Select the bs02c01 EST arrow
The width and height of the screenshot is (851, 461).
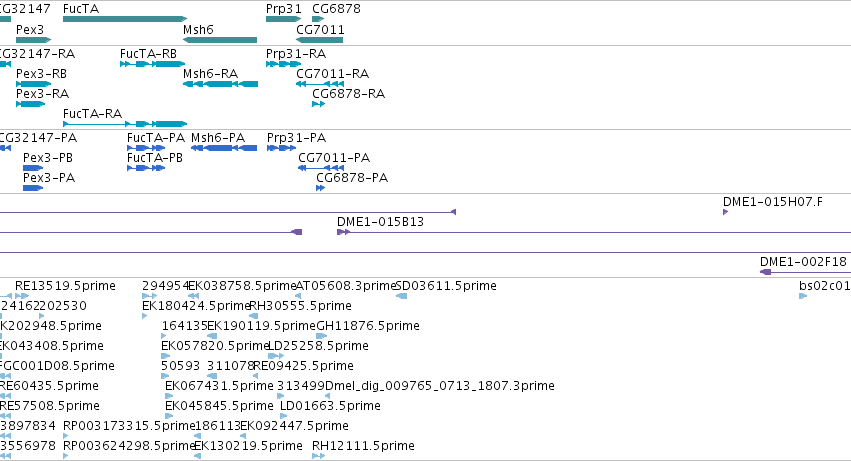(803, 296)
